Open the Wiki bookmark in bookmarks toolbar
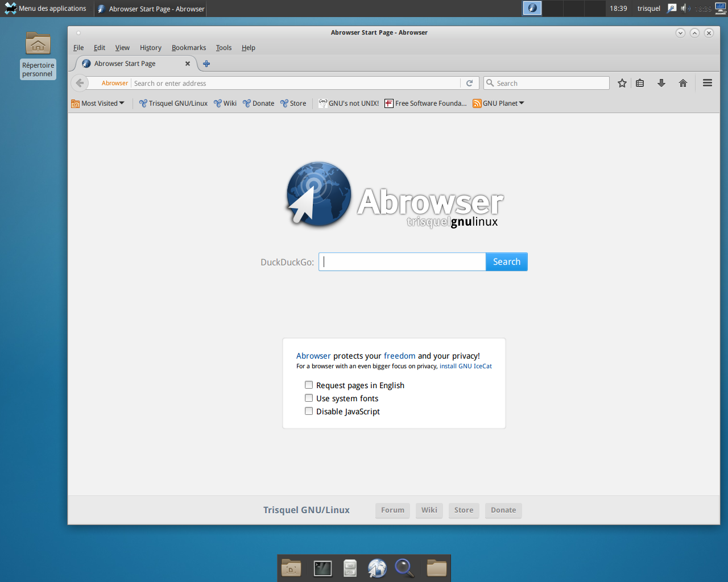The width and height of the screenshot is (728, 582). pos(225,103)
